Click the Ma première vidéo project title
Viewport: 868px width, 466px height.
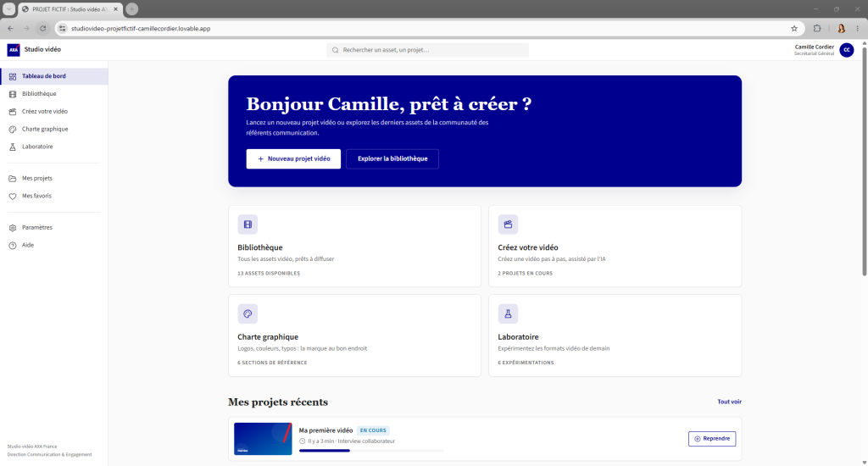325,430
